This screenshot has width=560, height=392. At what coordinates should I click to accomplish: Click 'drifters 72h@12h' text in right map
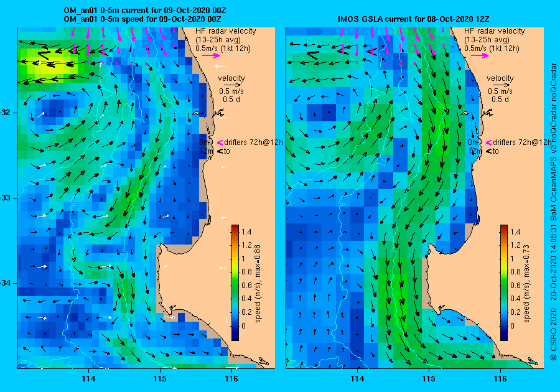pos(522,142)
